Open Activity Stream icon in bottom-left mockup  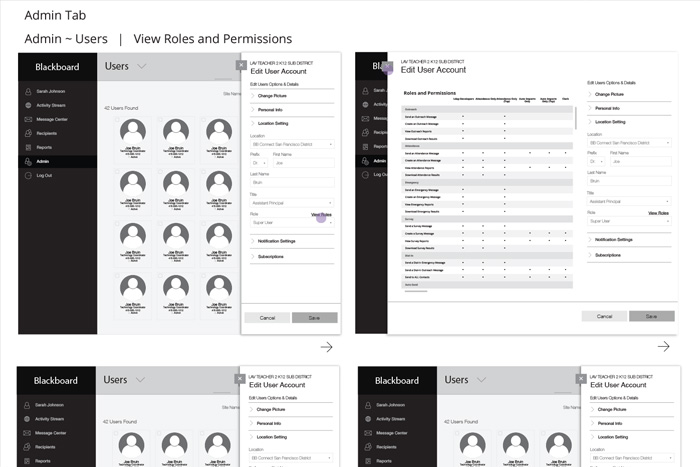point(27,419)
